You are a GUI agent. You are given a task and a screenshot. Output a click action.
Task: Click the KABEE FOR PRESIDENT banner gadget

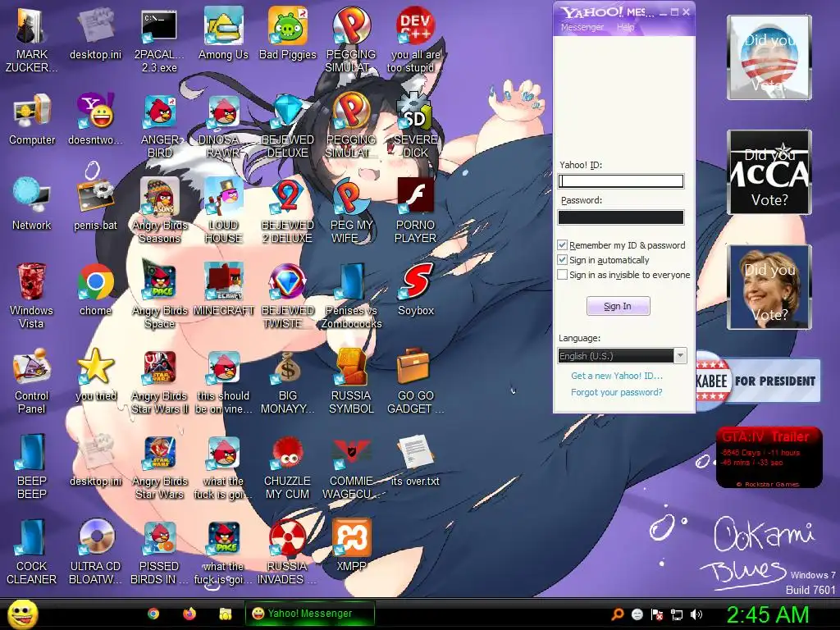click(758, 381)
